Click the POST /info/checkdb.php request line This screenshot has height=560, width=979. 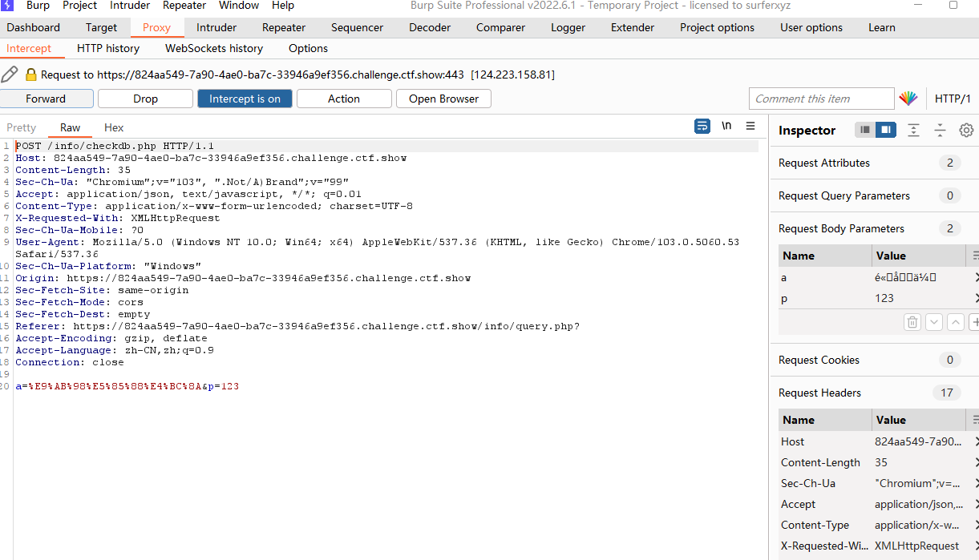[x=115, y=146]
